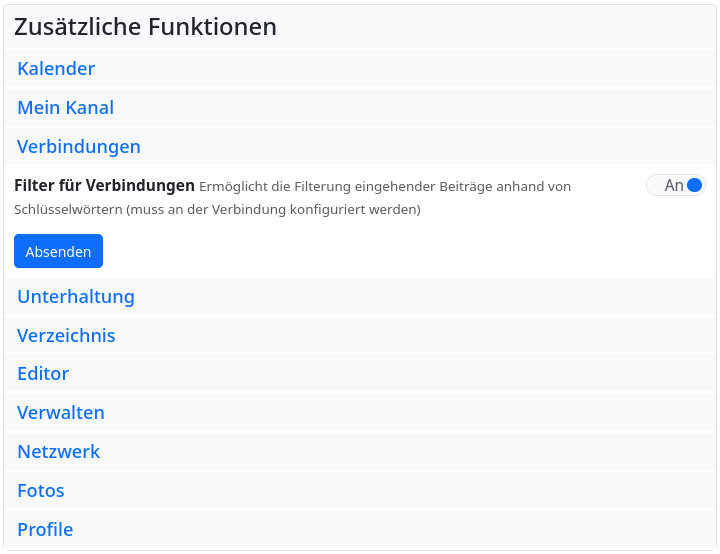
Task: Click the Zusätzliche Funktionen heading
Action: (x=145, y=27)
